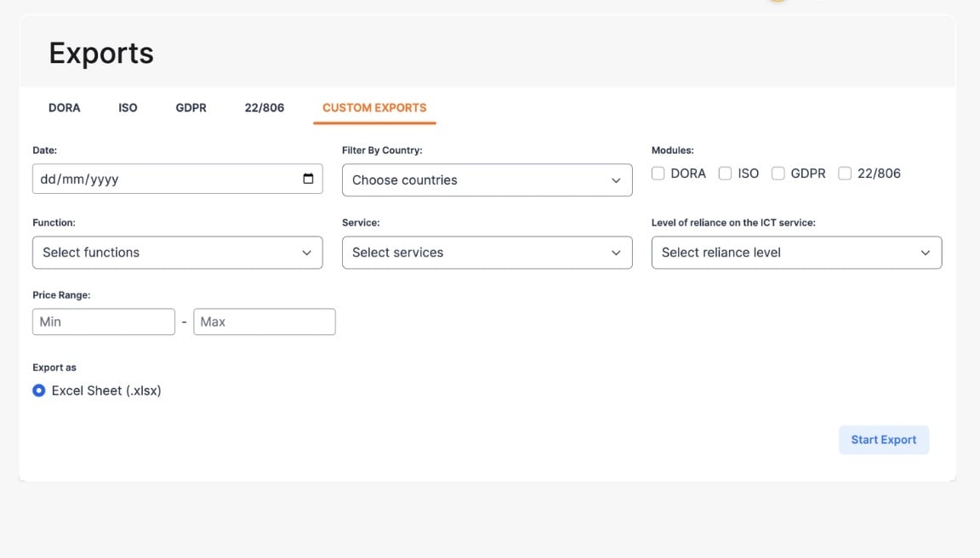Screen dimensions: 980x558
Task: Open the Choose countries dropdown
Action: click(487, 180)
